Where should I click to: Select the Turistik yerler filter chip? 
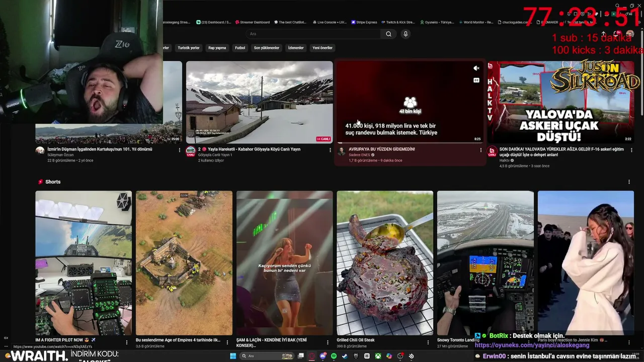click(x=189, y=48)
